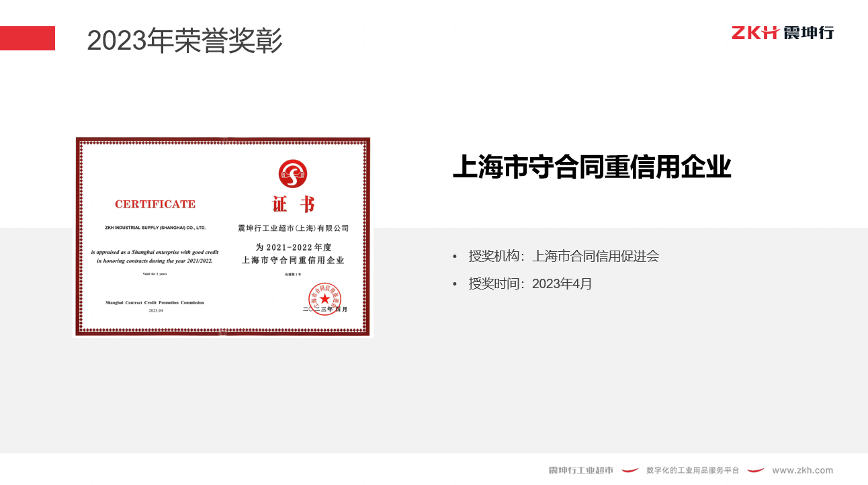Click the red emblem on the certificate

(x=293, y=174)
